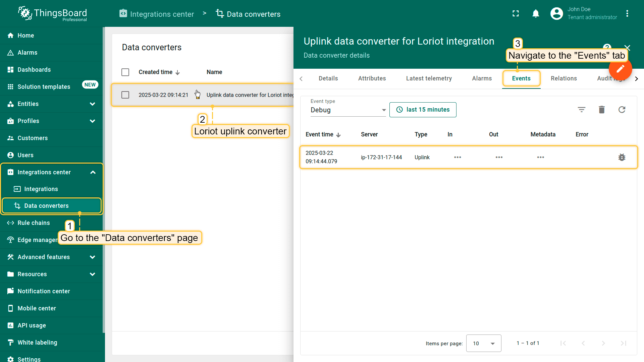View the In column data dots
644x362 pixels.
458,157
